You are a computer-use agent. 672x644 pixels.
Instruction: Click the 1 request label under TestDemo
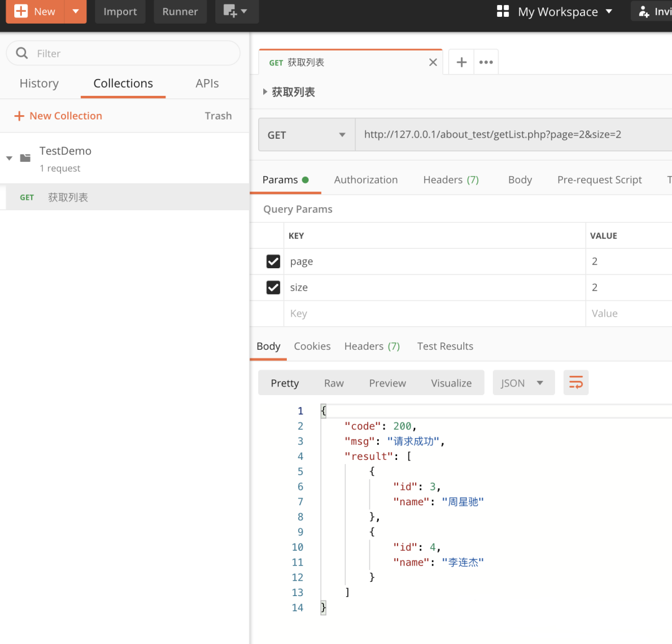(60, 169)
